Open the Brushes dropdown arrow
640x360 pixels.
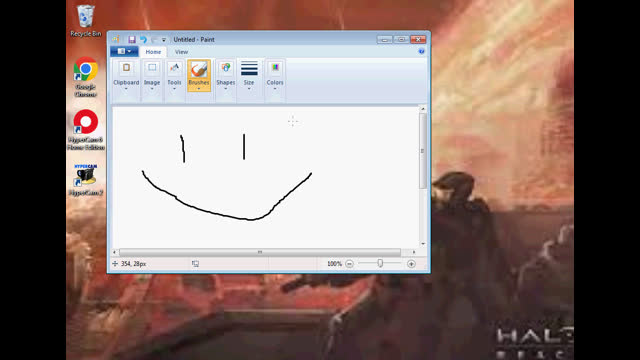coord(199,89)
